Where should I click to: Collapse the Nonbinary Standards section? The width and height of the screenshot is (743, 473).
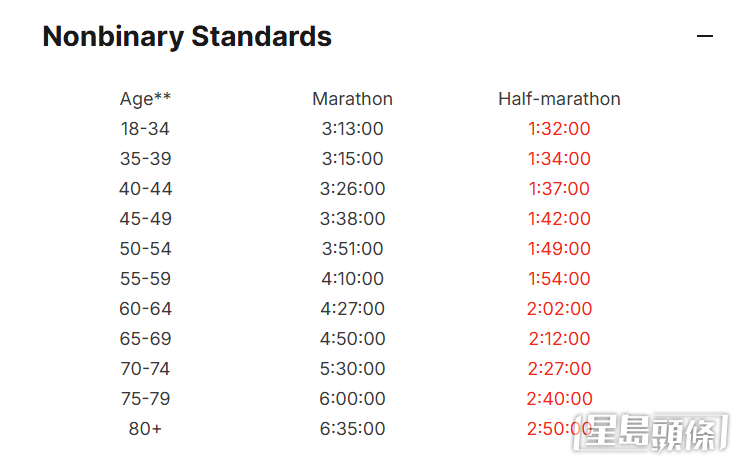(x=705, y=36)
